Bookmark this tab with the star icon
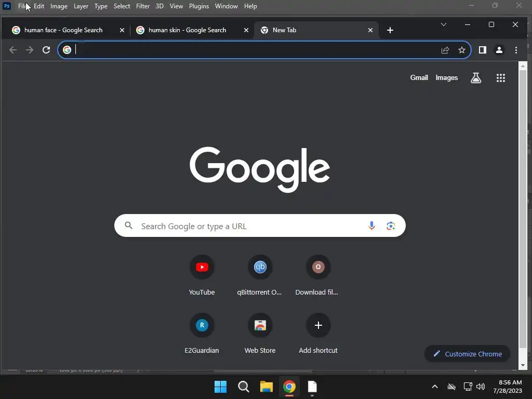The height and width of the screenshot is (399, 532). (x=462, y=50)
